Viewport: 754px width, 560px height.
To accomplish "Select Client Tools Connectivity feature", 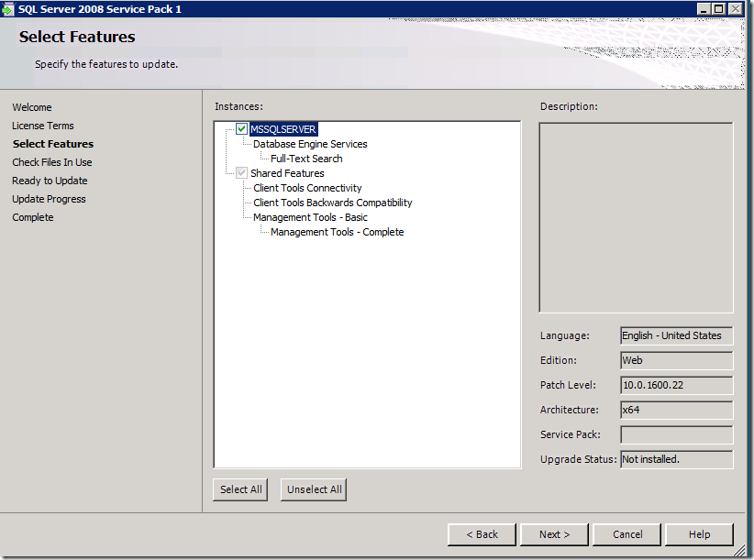I will [x=307, y=188].
